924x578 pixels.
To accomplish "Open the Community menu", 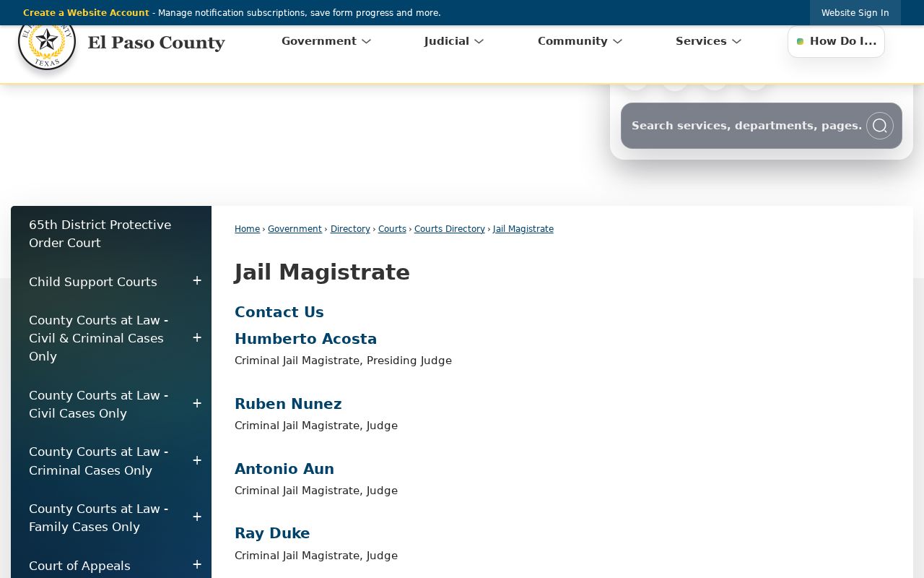I will [580, 41].
